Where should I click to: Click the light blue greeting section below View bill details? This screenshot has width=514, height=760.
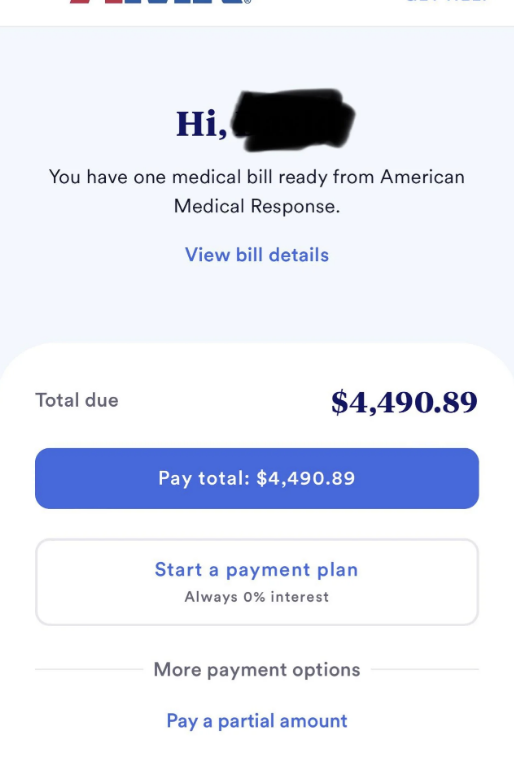[x=257, y=303]
